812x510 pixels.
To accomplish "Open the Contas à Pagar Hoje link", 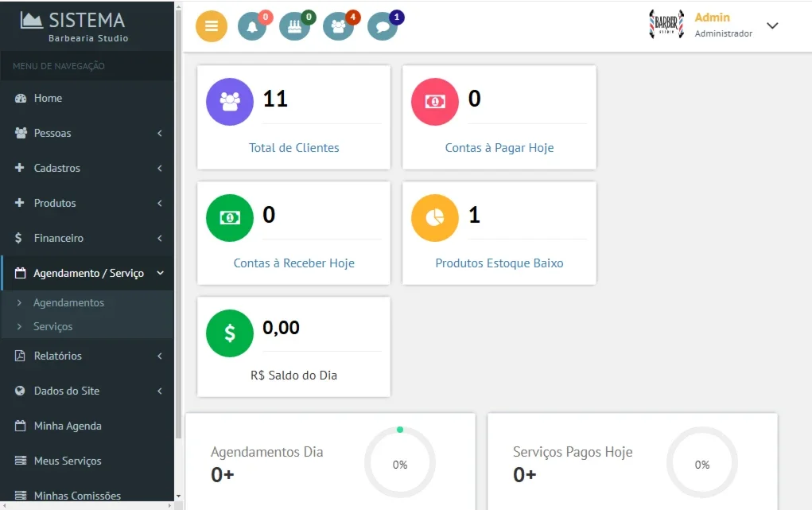I will [x=499, y=148].
